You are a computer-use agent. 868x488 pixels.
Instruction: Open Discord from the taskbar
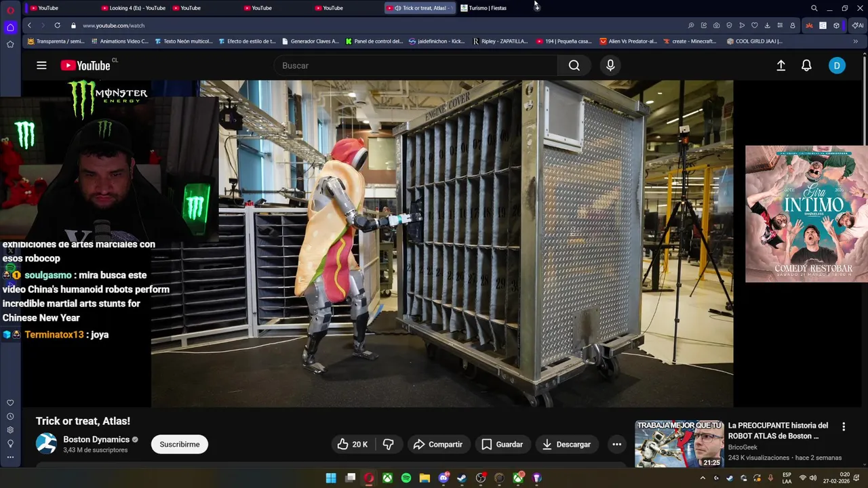coord(443,478)
